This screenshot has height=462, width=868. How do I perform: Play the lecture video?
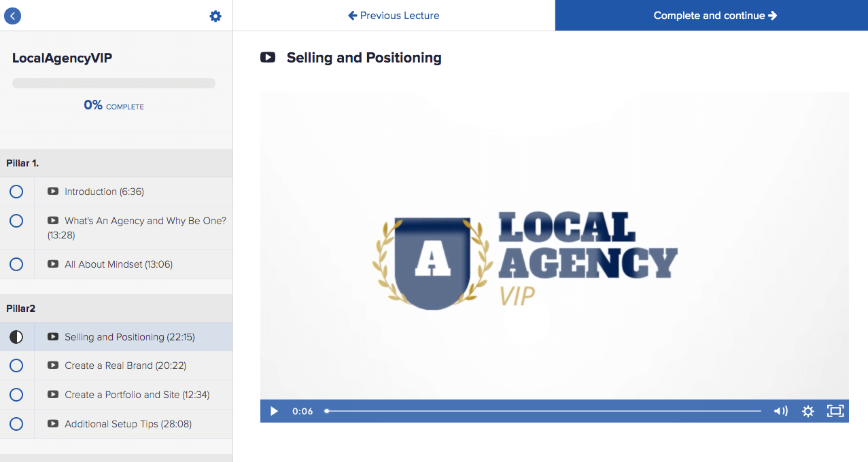coord(274,411)
